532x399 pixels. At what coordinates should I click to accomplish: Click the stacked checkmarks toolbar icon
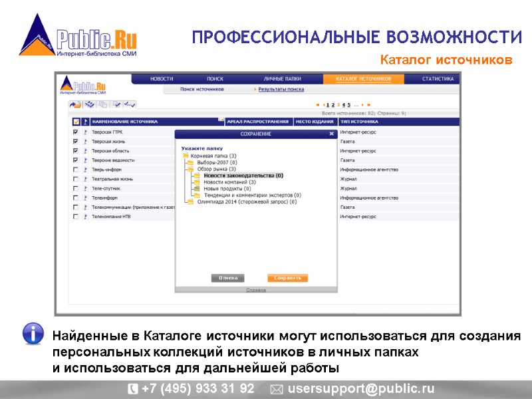[90, 104]
